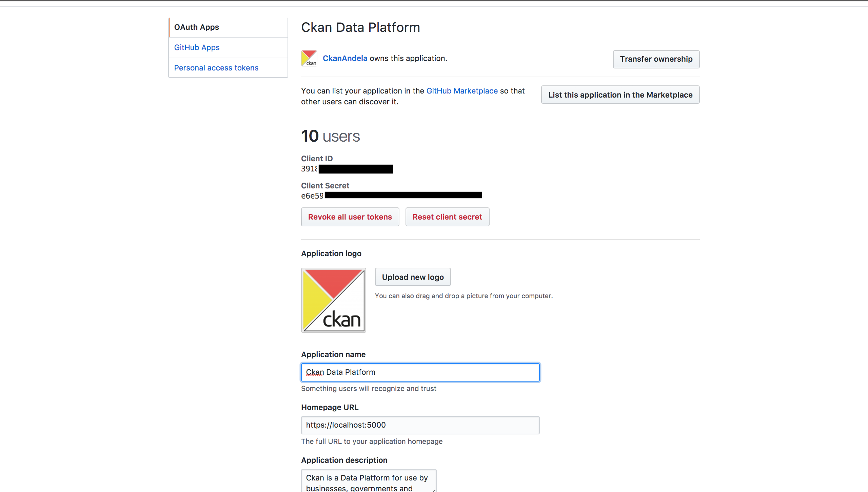Click the large ckan application logo
Screen dimensions: 868x492
coord(333,300)
